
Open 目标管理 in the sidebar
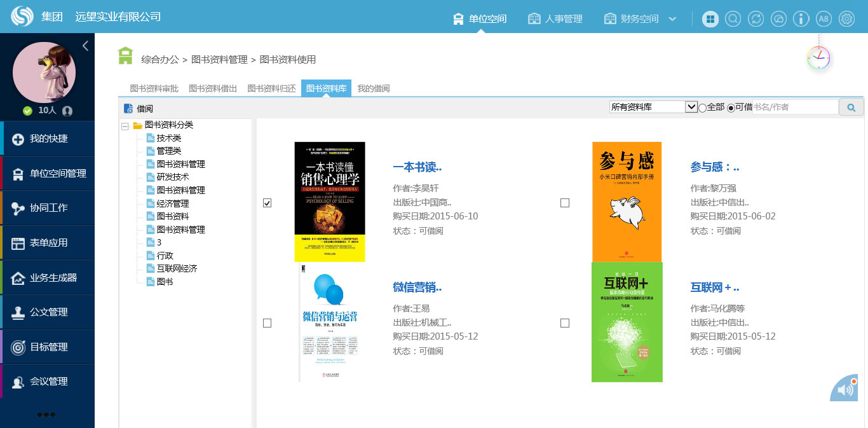pos(47,347)
